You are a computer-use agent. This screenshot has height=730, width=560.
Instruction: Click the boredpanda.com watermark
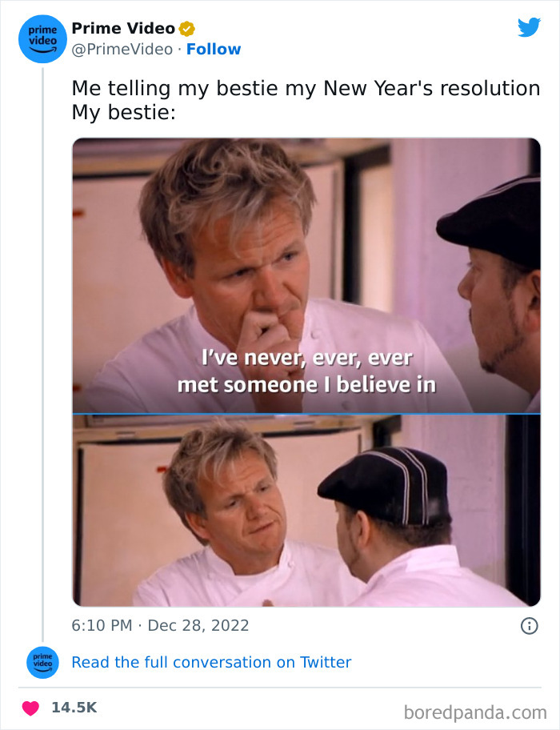(475, 712)
